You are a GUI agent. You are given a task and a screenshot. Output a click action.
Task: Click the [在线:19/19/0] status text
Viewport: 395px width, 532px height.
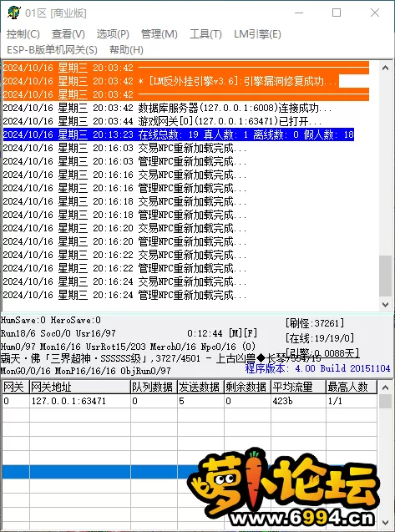coord(320,338)
